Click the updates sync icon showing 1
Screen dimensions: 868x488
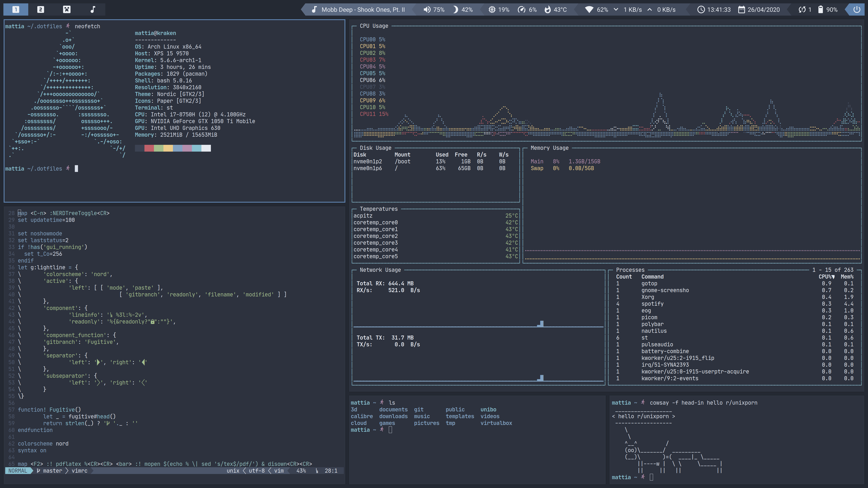pos(802,9)
